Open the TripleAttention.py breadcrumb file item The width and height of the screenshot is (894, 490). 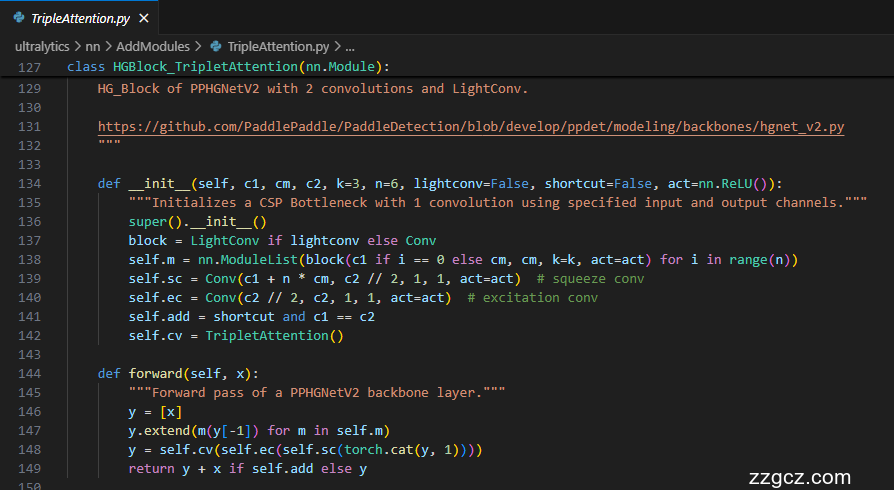[278, 46]
